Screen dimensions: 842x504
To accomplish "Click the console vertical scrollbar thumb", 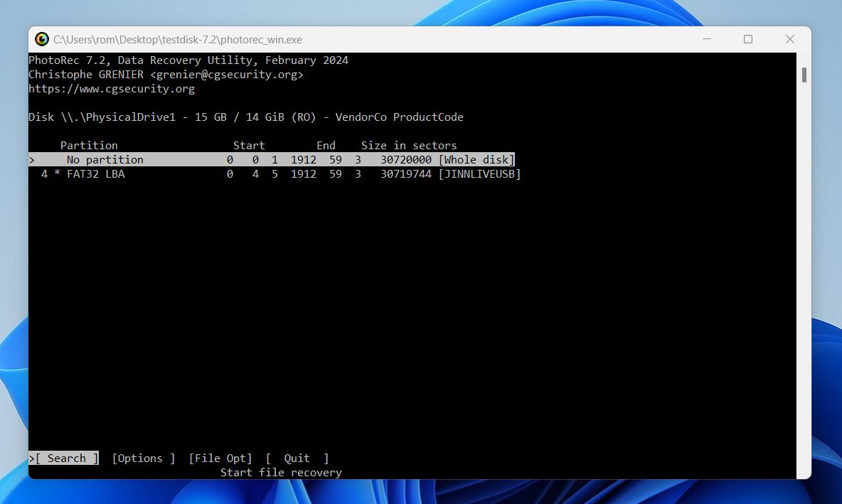I will pos(804,75).
